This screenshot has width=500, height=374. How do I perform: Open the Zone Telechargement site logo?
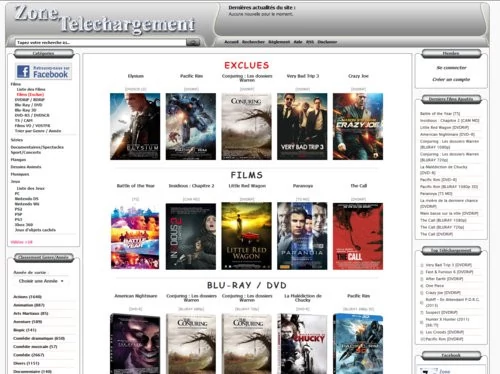click(x=104, y=20)
